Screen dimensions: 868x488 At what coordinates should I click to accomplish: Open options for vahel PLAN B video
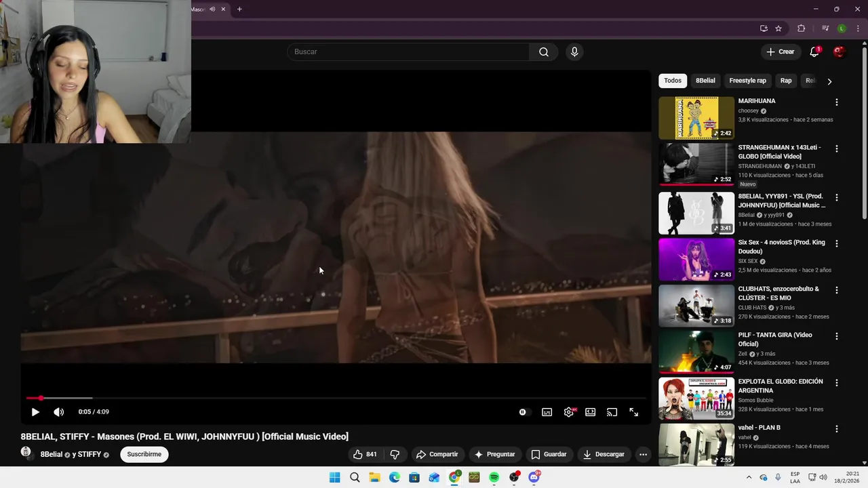coord(836,429)
